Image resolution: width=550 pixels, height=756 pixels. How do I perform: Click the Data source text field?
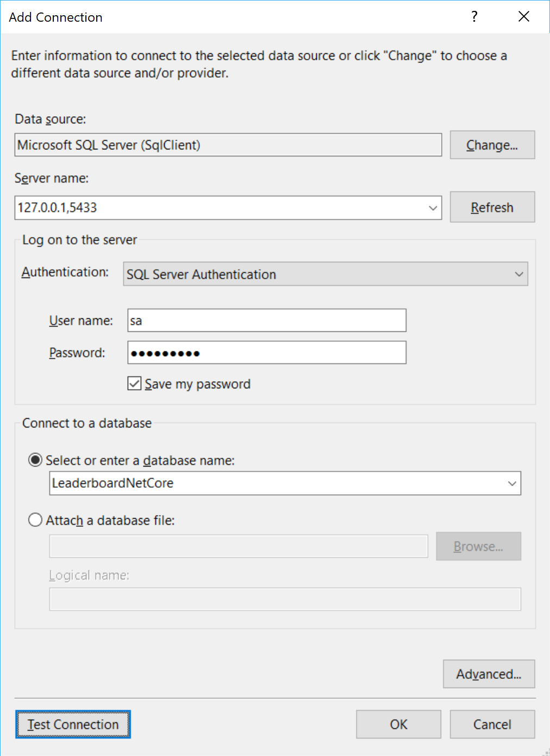(x=228, y=145)
